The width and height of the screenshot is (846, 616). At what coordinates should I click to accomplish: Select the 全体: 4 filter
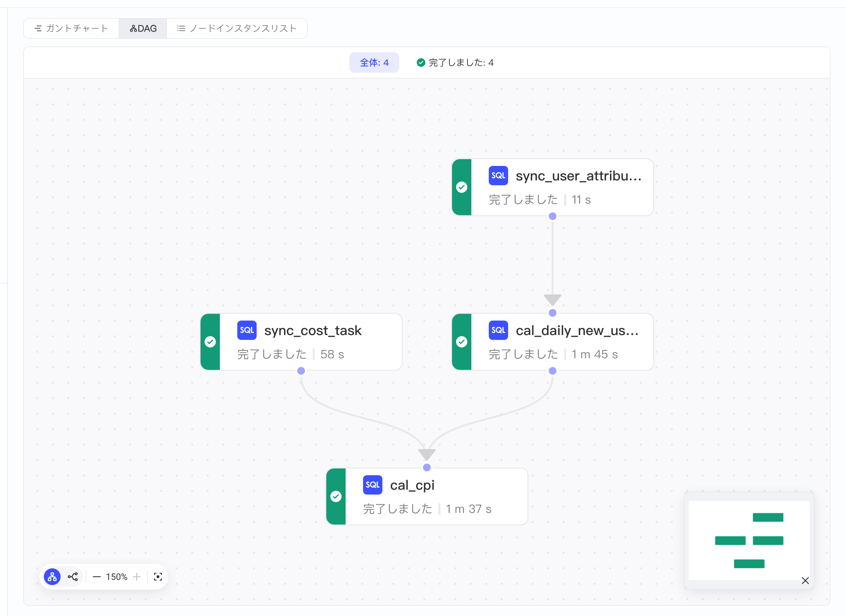point(374,63)
